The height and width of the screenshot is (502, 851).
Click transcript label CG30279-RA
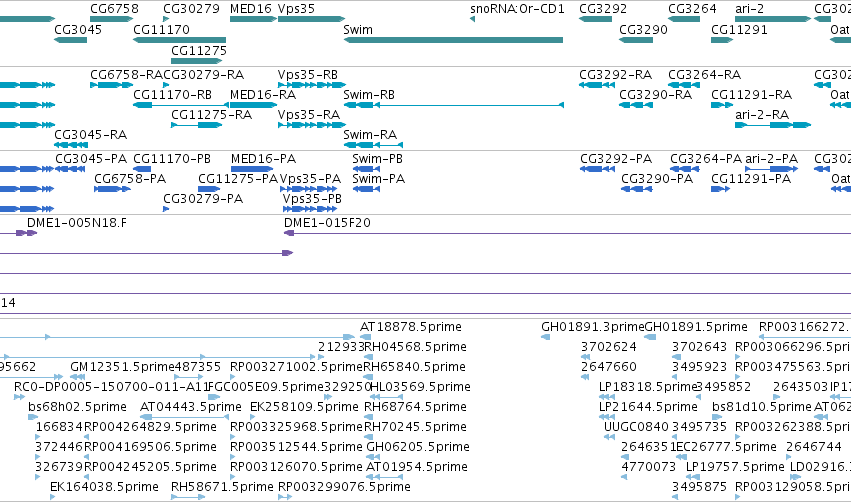click(x=204, y=74)
